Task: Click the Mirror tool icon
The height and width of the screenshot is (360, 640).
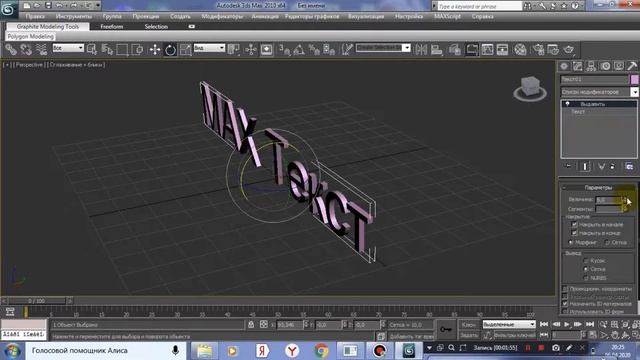Action: point(421,50)
